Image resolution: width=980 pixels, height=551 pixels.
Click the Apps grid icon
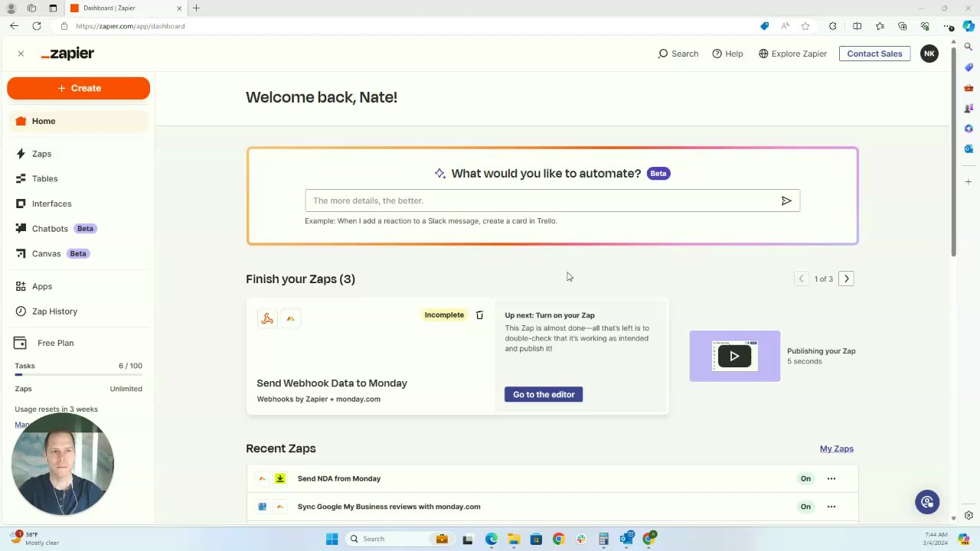(21, 286)
